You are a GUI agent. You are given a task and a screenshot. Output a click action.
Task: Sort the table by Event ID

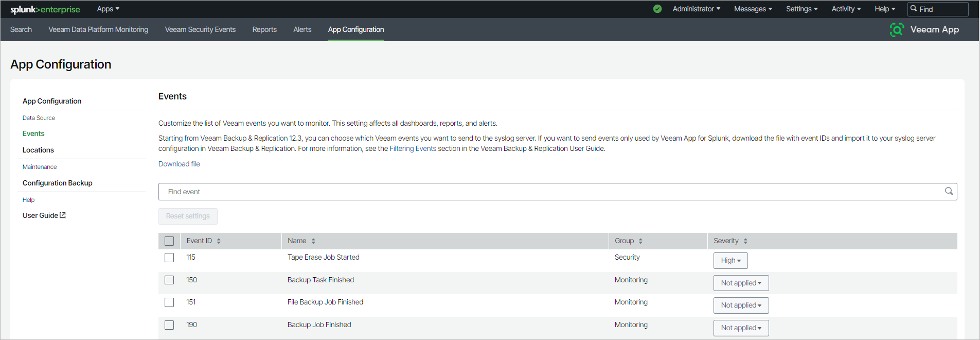point(219,241)
